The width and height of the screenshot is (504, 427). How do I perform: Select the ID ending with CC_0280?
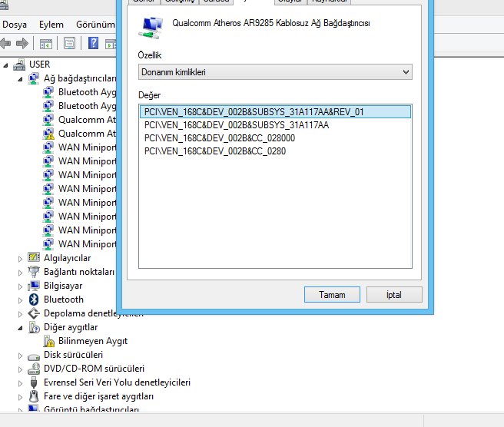(214, 151)
